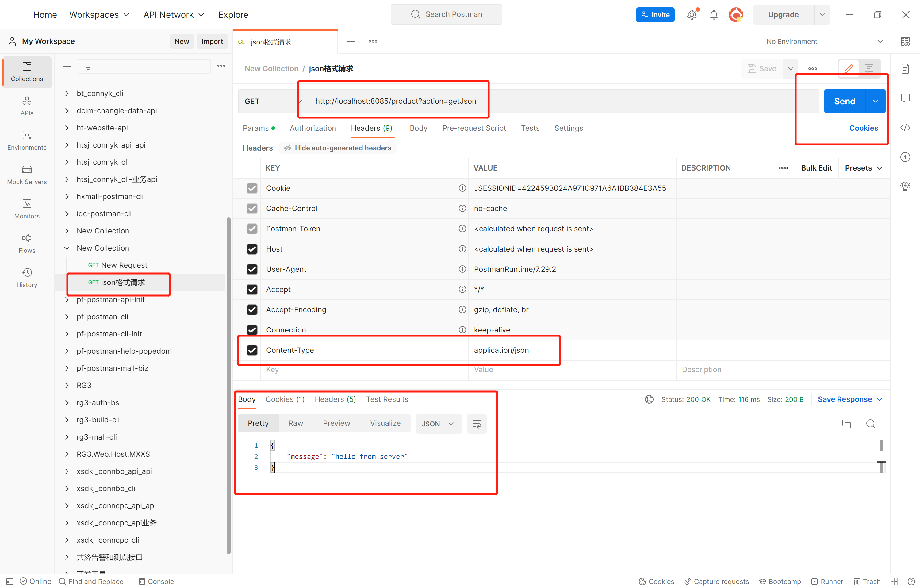
Task: Toggle the Cookie header checkbox
Action: click(252, 188)
